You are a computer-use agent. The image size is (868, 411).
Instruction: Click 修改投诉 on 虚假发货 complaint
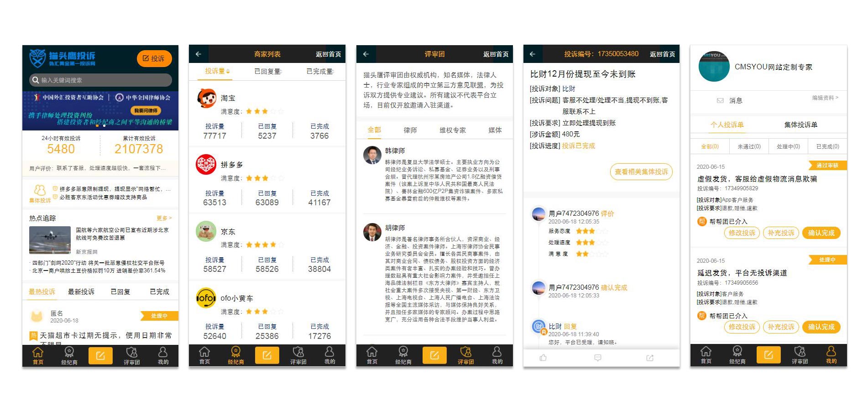[742, 233]
